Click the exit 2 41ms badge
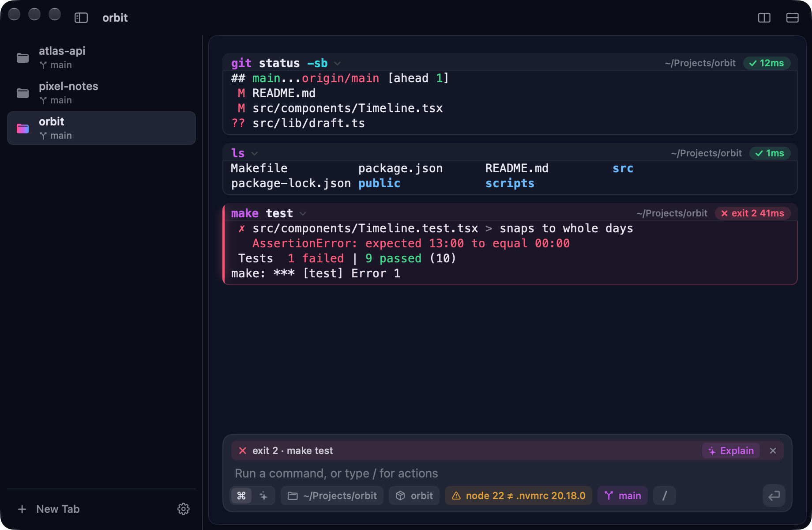Screen dimensions: 812x530 point(753,213)
